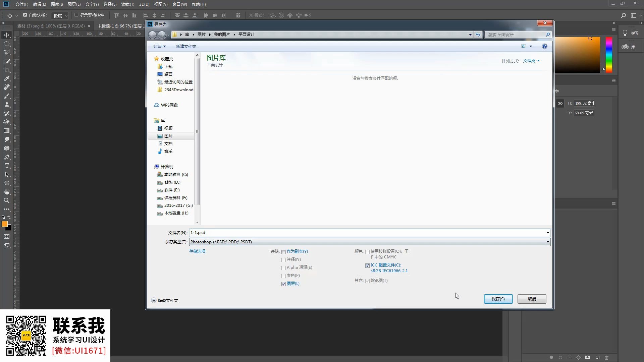Select the Polygonal Lasso tool
This screenshot has height=362, width=644.
pyautogui.click(x=7, y=52)
